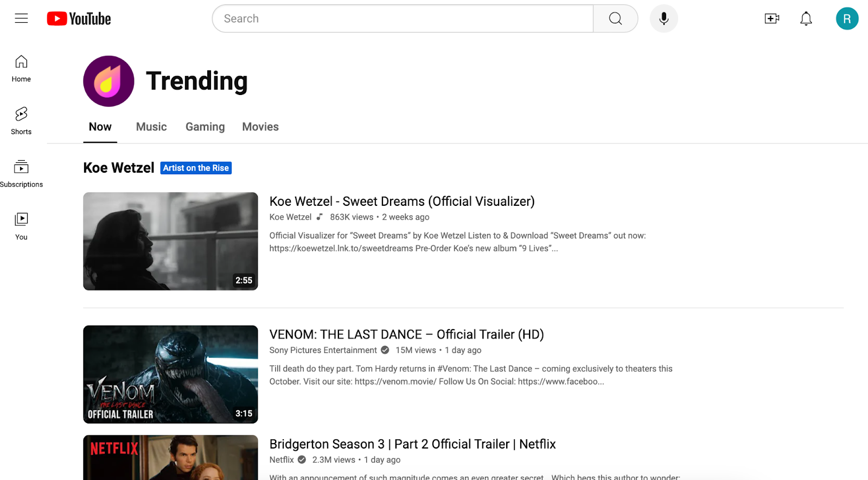Click '2.3M views' metadata text

click(334, 460)
